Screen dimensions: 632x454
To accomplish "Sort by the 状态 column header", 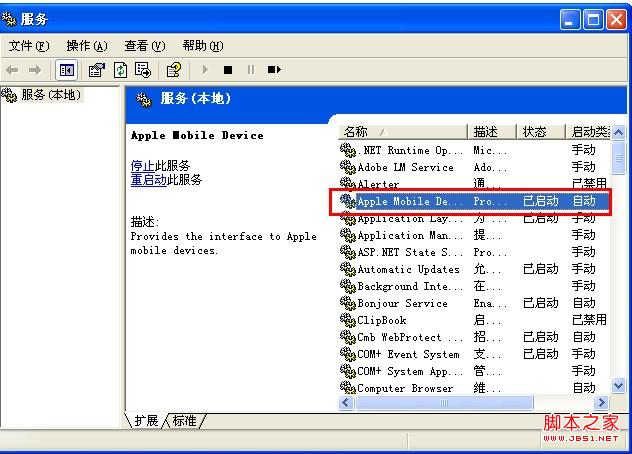I will 541,132.
